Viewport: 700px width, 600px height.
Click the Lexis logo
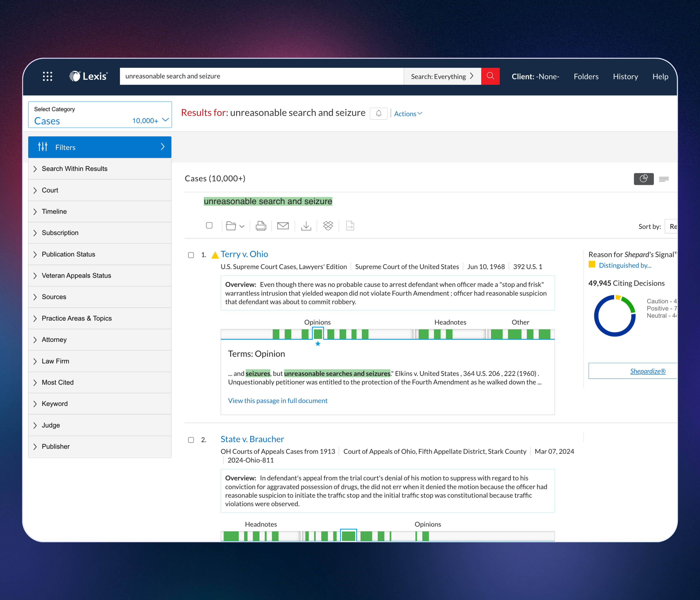89,76
